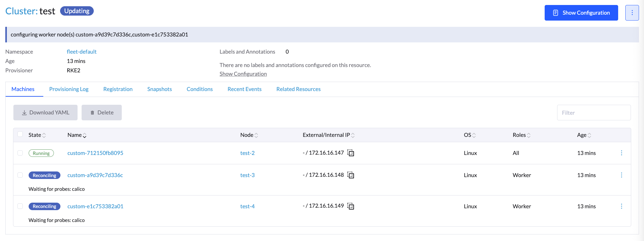Open row actions menu for custom-e1c753382a01

621,206
